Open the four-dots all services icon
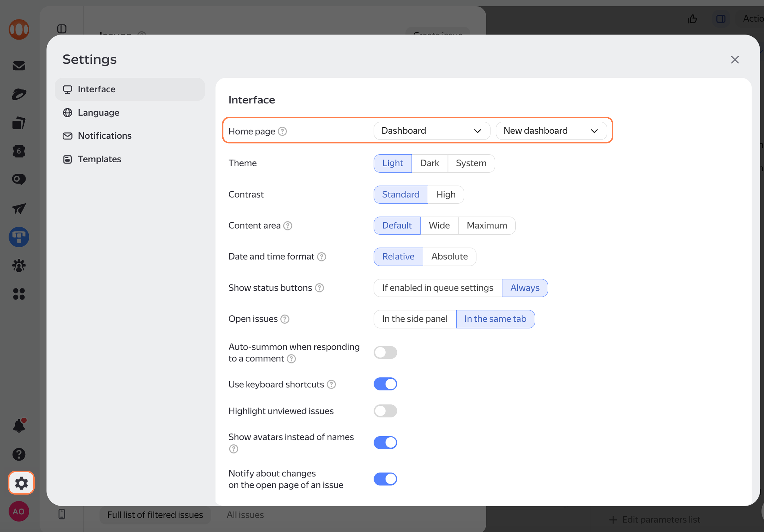 pyautogui.click(x=19, y=294)
